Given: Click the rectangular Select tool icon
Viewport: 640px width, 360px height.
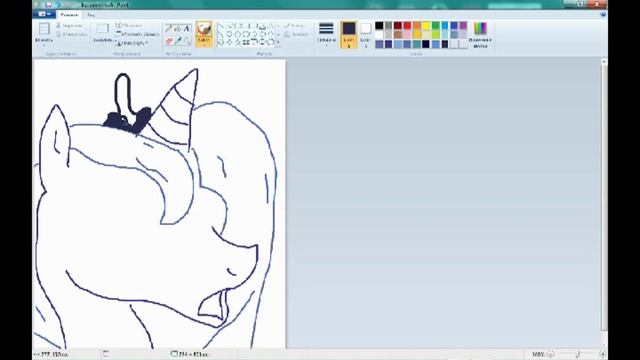Looking at the screenshot, I should tap(102, 29).
